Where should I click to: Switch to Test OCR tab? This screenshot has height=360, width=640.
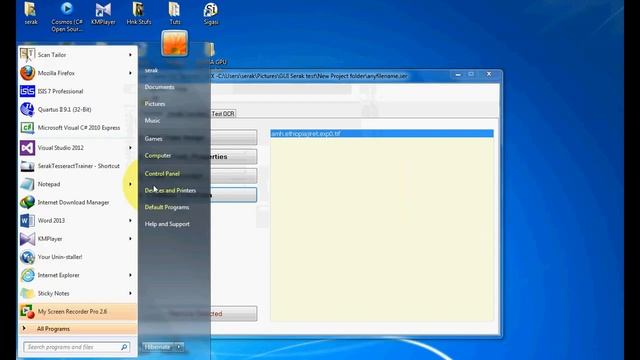(223, 113)
